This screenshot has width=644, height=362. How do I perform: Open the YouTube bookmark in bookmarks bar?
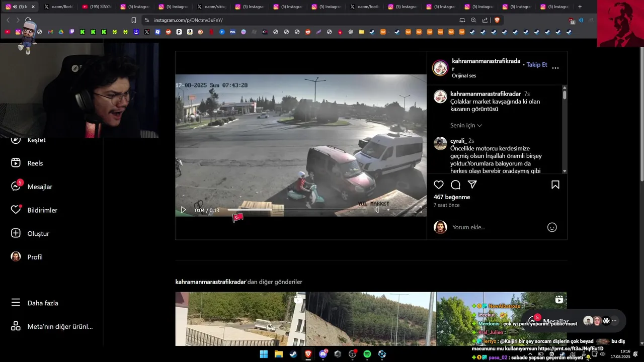coord(7,32)
